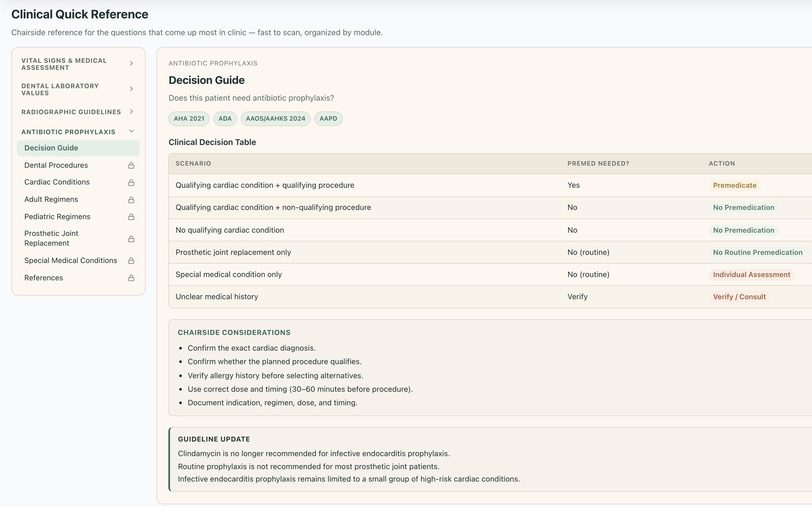812x507 pixels.
Task: Expand Dental Laboratory Values chevron
Action: 132,89
